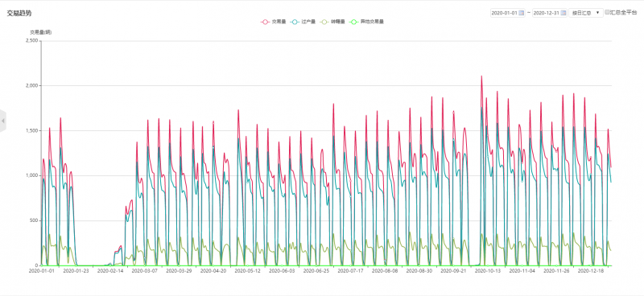This screenshot has height=296, width=644.
Task: Open the end date calendar icon
Action: (563, 13)
